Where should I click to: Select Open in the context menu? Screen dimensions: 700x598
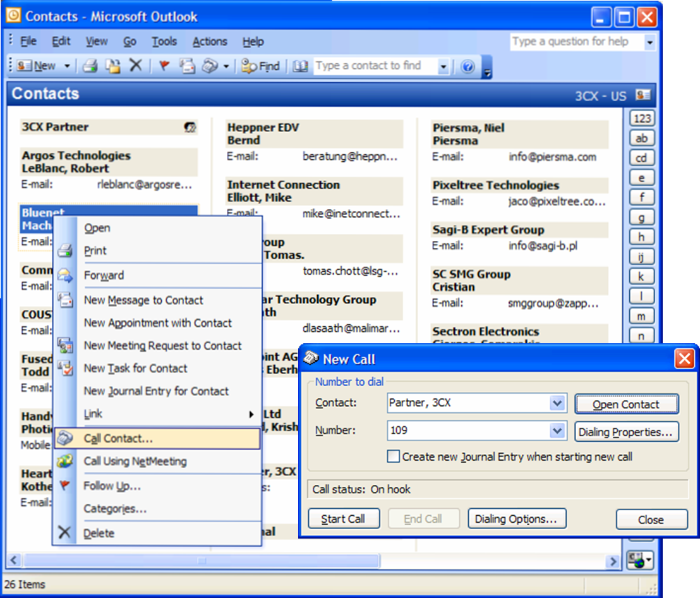tap(157, 228)
